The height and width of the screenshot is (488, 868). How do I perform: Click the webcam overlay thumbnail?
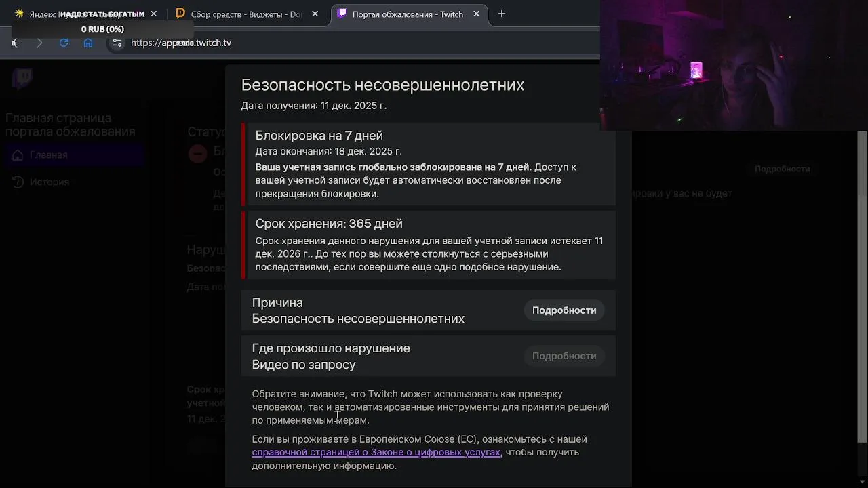(x=734, y=65)
